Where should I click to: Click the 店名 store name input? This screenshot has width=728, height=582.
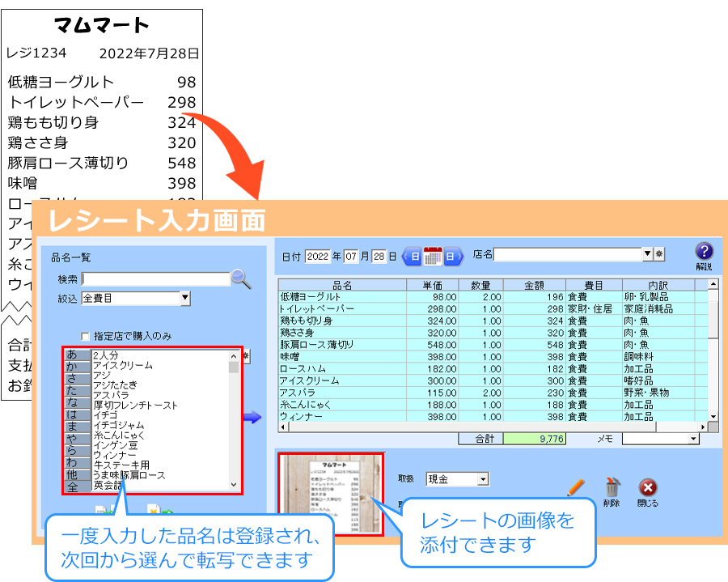(x=568, y=254)
